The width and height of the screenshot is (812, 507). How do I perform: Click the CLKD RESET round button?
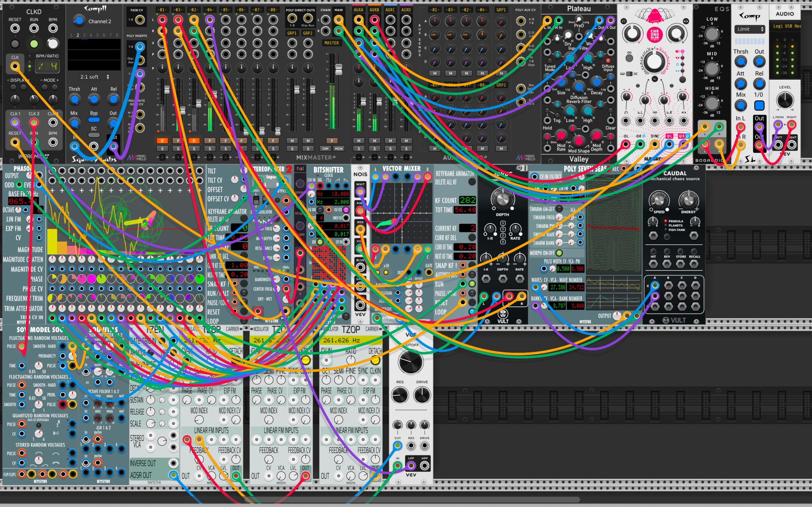click(x=15, y=44)
